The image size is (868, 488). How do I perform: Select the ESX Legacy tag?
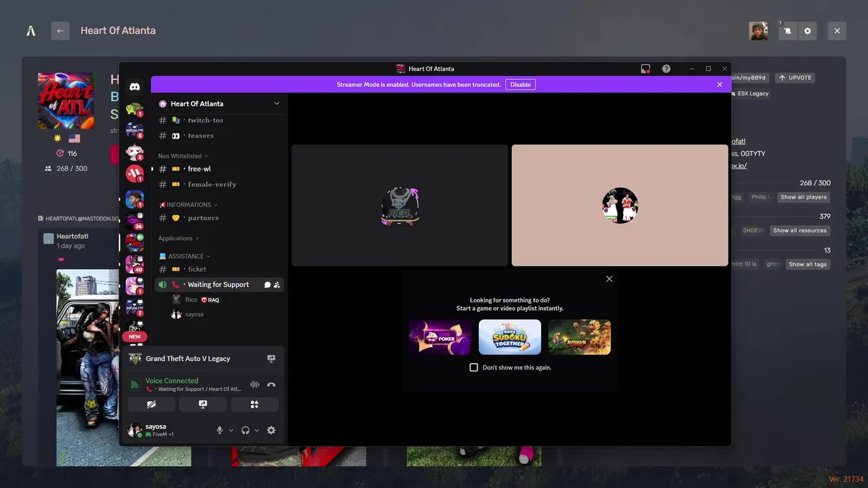(x=751, y=94)
